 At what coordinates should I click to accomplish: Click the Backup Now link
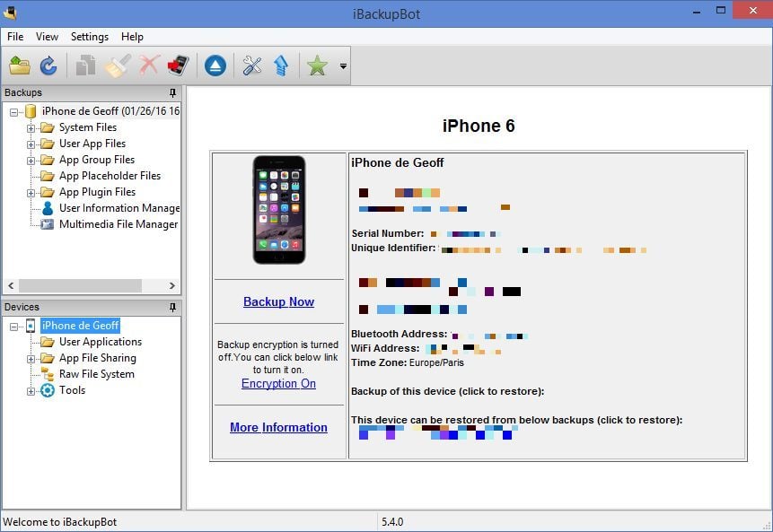point(278,302)
